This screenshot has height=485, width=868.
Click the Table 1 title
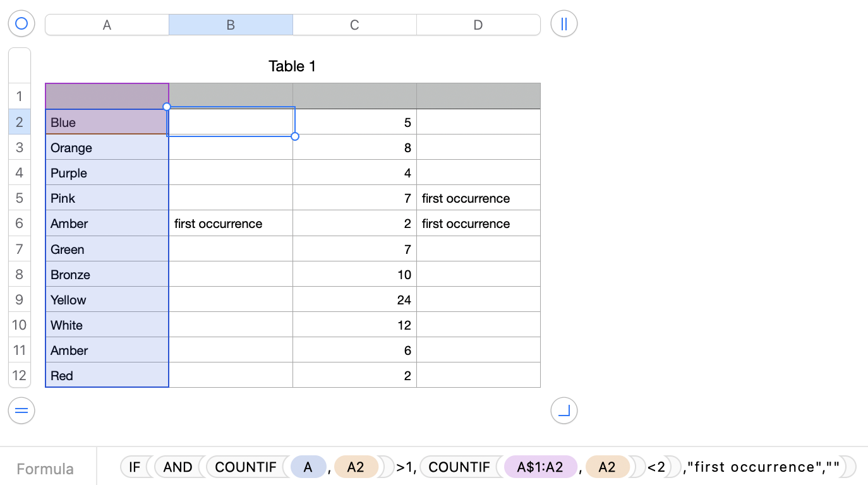click(292, 66)
